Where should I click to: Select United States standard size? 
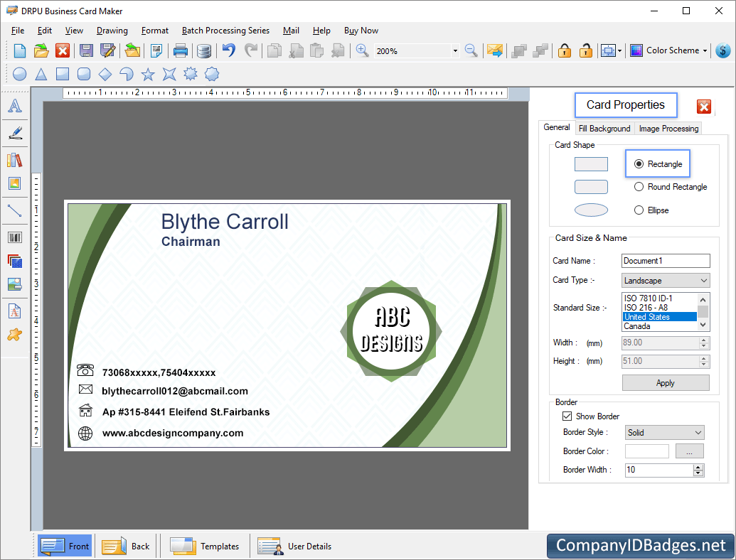pyautogui.click(x=659, y=317)
